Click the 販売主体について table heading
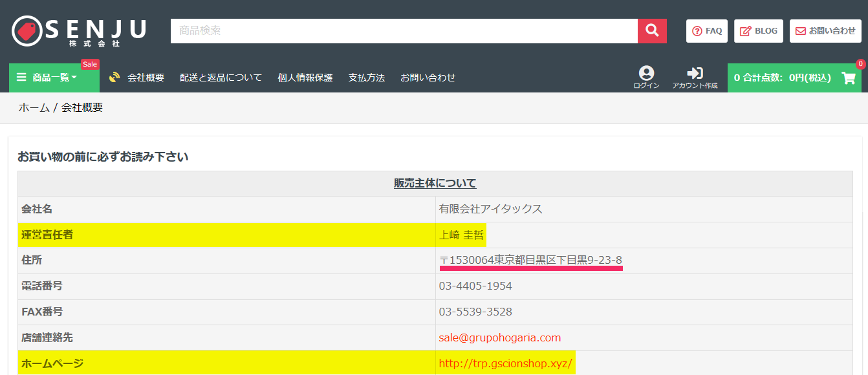 point(435,184)
